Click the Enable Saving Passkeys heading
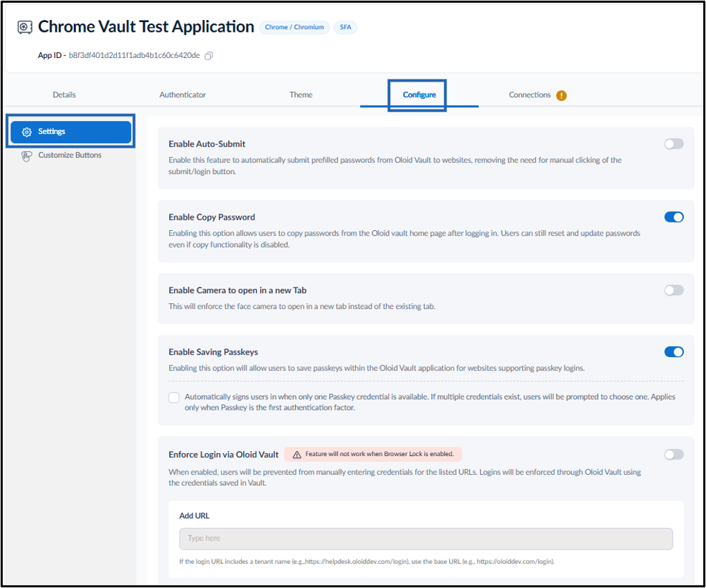This screenshot has width=706, height=588. click(213, 352)
